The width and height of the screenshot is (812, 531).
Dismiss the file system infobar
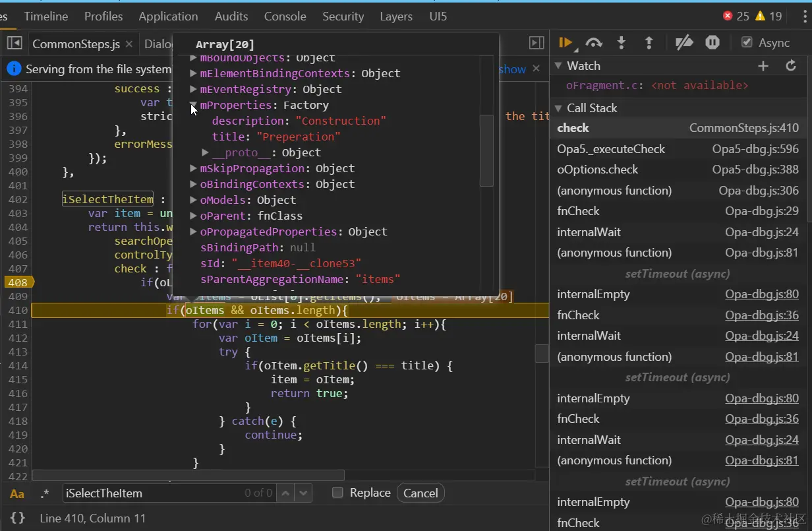click(536, 69)
